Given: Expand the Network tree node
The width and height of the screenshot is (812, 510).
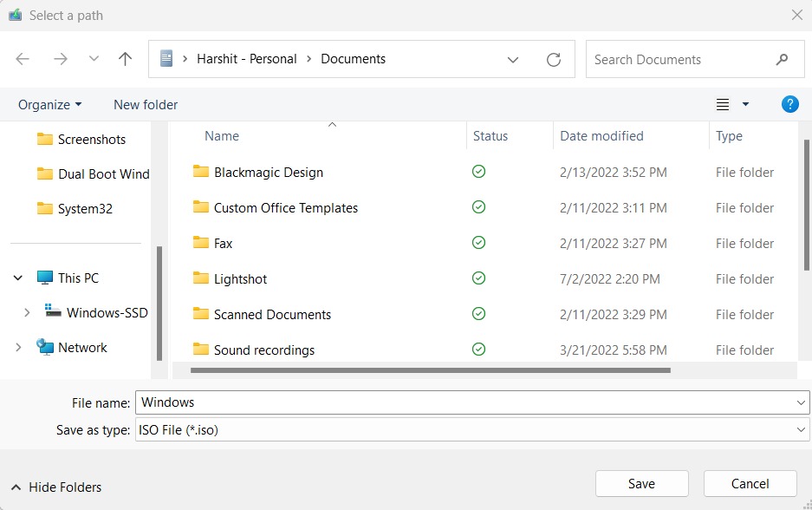Looking at the screenshot, I should tap(18, 348).
